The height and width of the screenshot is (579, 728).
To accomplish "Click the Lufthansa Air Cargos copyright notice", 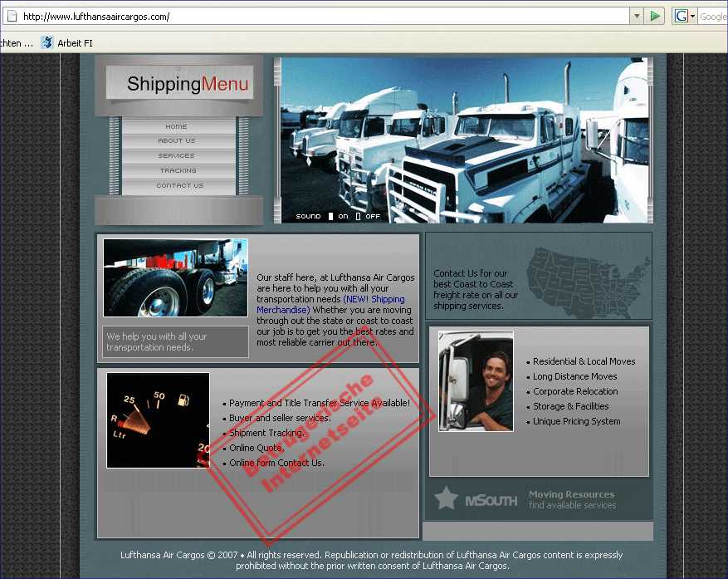I will point(372,560).
